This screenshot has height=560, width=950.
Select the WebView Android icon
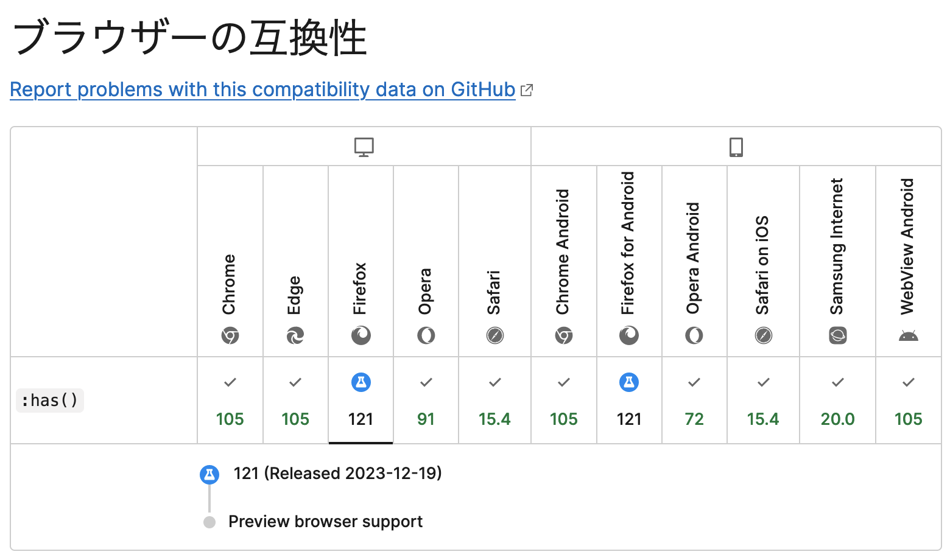pyautogui.click(x=908, y=335)
